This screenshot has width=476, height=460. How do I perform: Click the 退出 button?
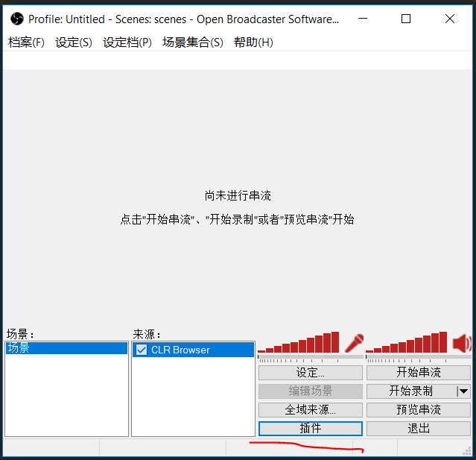(419, 429)
